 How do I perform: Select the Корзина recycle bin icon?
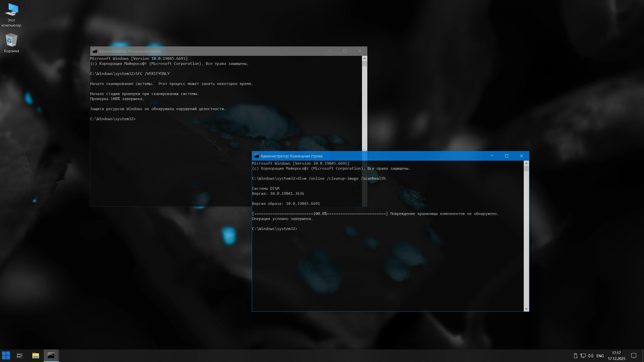click(11, 43)
